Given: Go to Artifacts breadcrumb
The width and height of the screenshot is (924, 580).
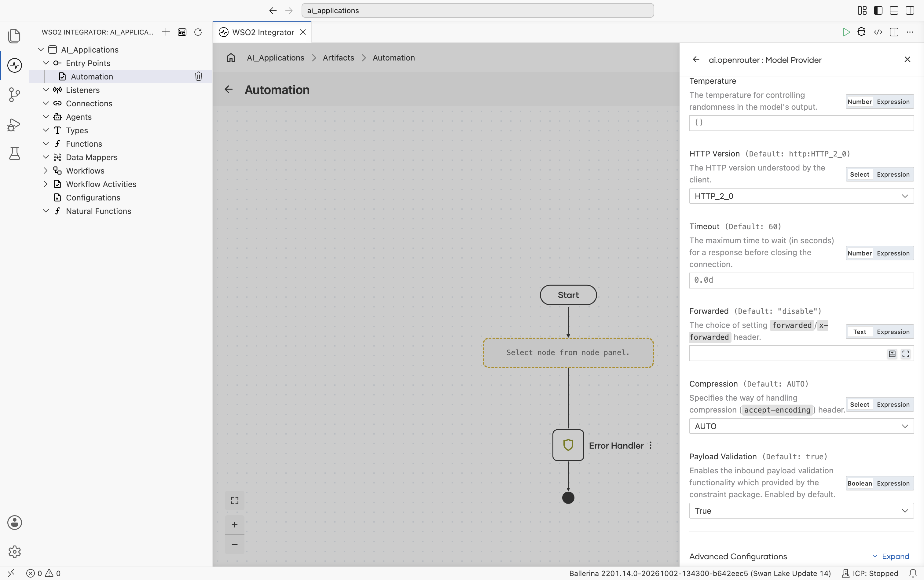Looking at the screenshot, I should (338, 57).
